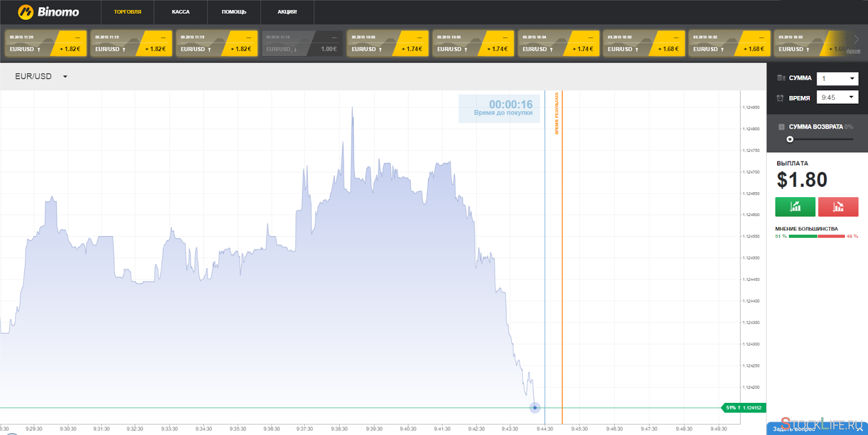868x435 pixels.
Task: Click the alarm clock icon beside ВРЕМЯ
Action: 780,98
